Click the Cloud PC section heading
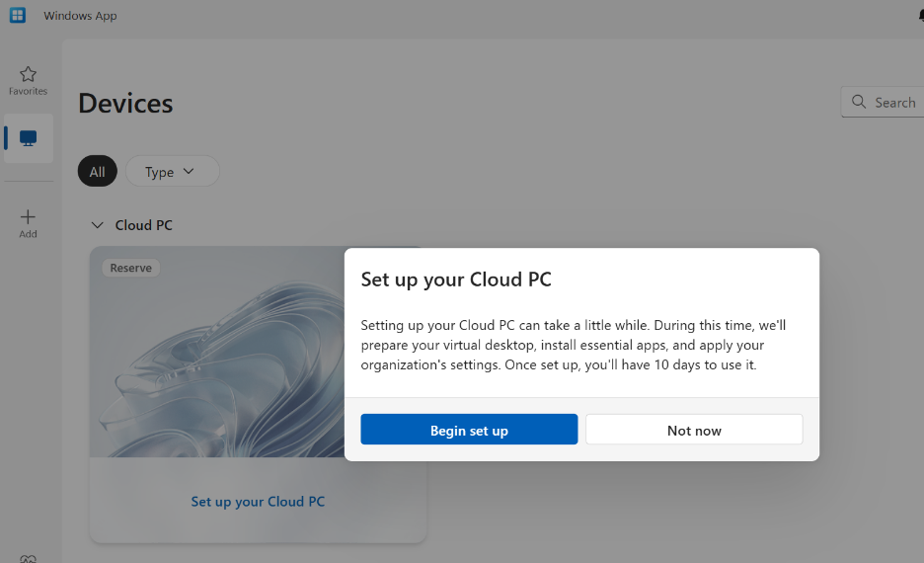This screenshot has height=563, width=924. point(144,225)
